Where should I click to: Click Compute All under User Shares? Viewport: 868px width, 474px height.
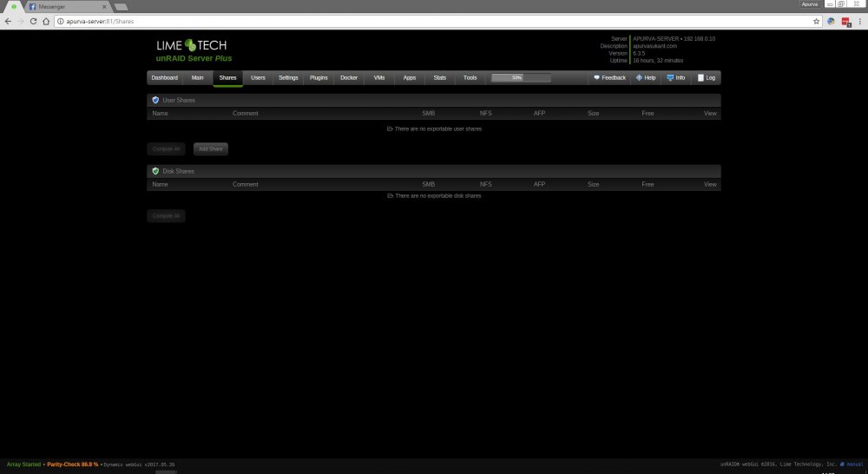coord(166,149)
